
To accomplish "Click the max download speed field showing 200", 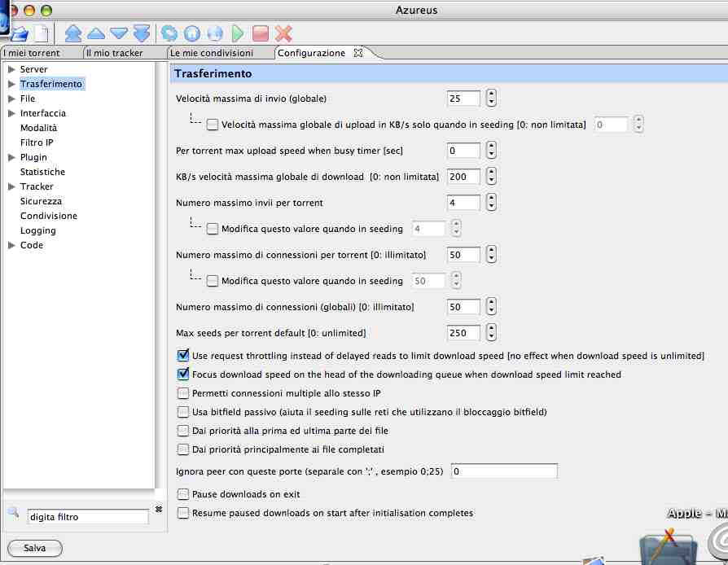I will [463, 177].
